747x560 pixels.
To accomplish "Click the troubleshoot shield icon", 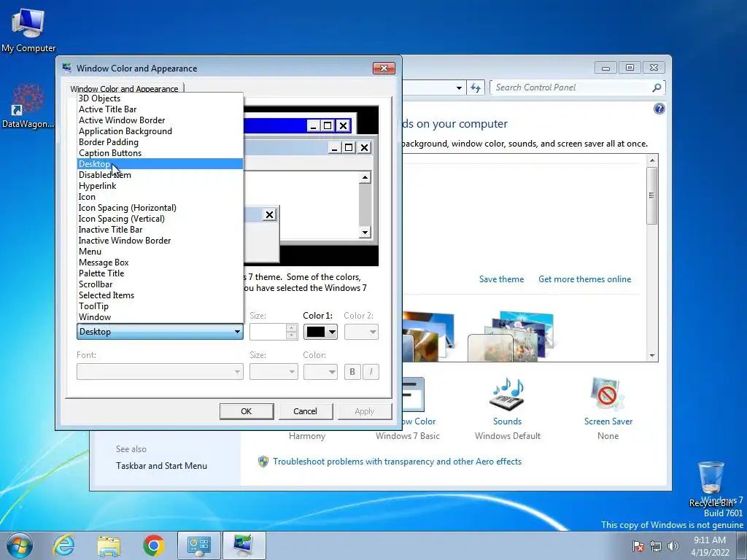I will point(263,462).
